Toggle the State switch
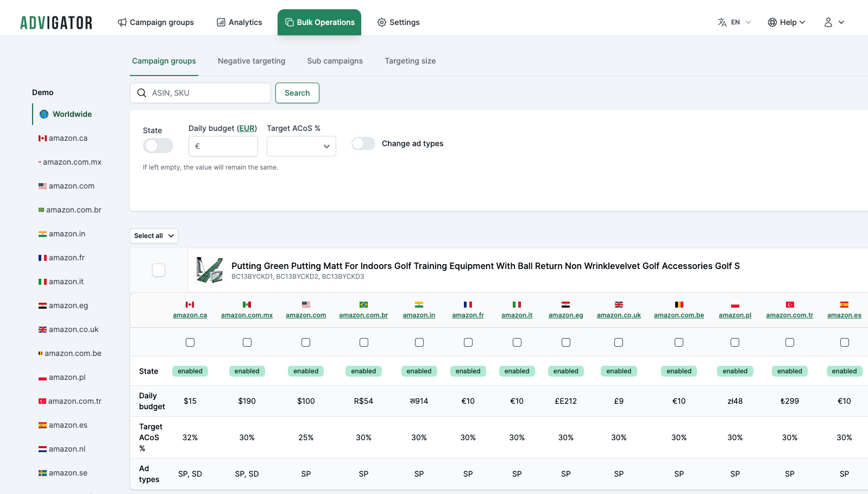This screenshot has width=868, height=494. 158,146
